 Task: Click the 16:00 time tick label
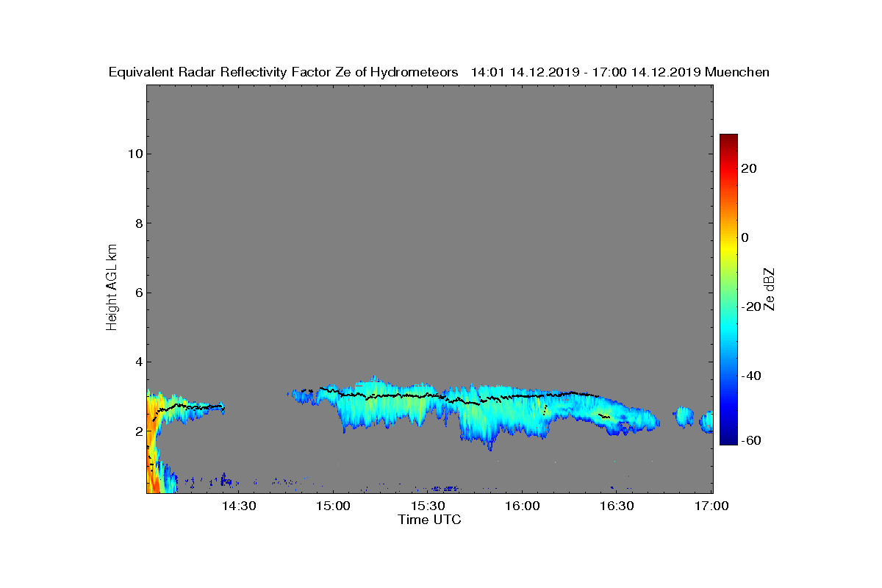pos(523,506)
